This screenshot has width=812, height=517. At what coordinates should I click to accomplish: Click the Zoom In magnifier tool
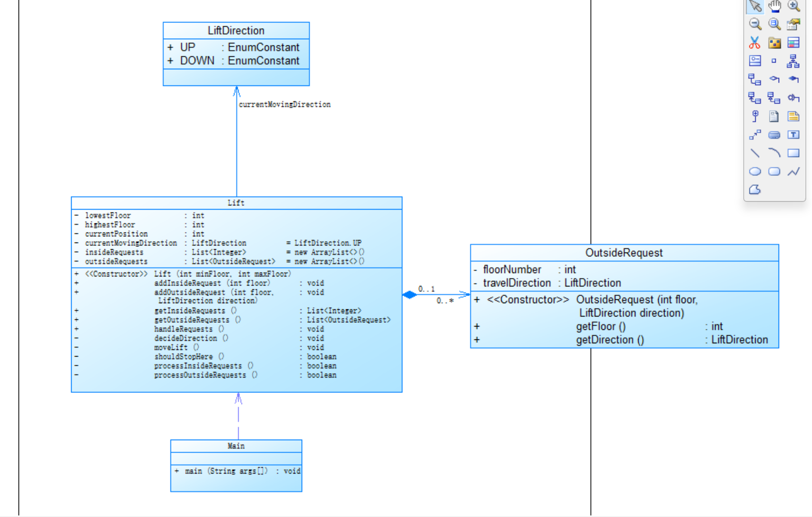pyautogui.click(x=793, y=6)
